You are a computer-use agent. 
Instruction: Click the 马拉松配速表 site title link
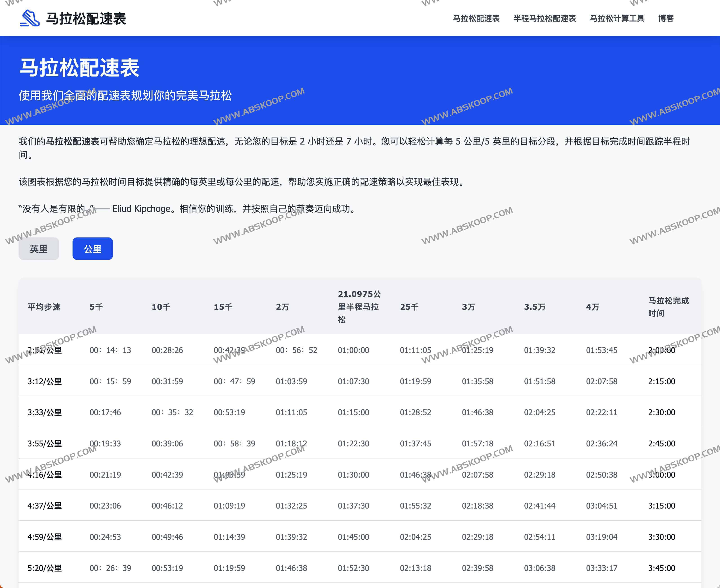tap(86, 19)
